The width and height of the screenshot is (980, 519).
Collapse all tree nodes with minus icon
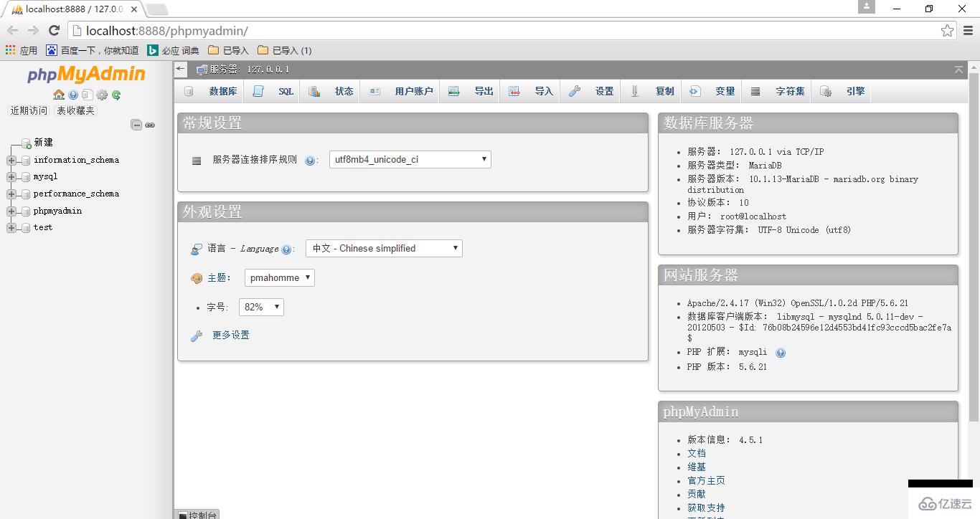point(136,125)
